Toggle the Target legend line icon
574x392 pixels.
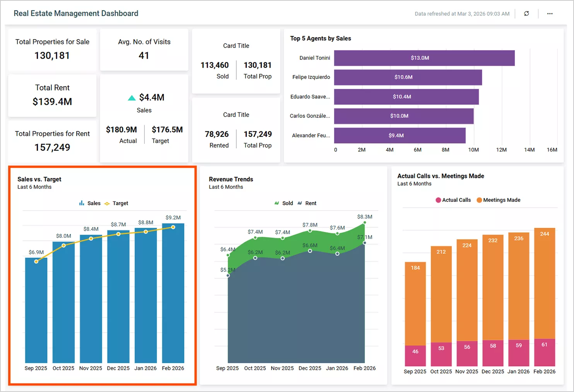point(107,203)
